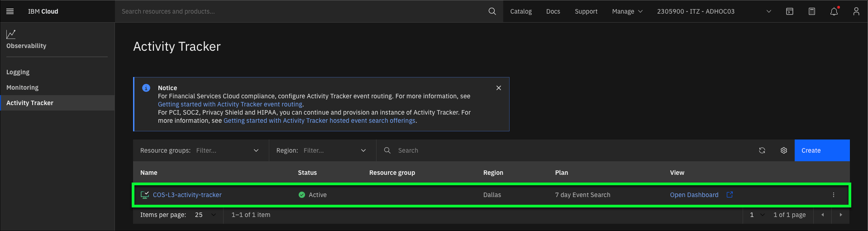Open the Observability sidebar heading

point(26,46)
